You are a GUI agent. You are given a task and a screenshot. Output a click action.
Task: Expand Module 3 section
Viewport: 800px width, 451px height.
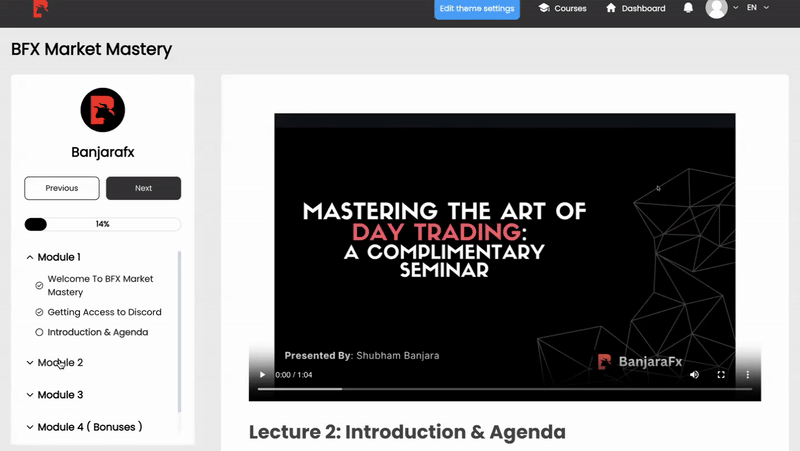point(55,394)
